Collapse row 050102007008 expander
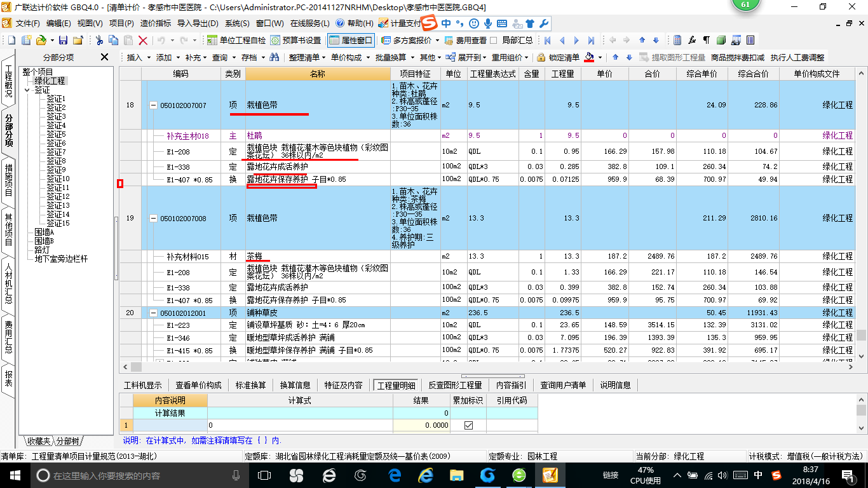The image size is (868, 488). click(153, 218)
